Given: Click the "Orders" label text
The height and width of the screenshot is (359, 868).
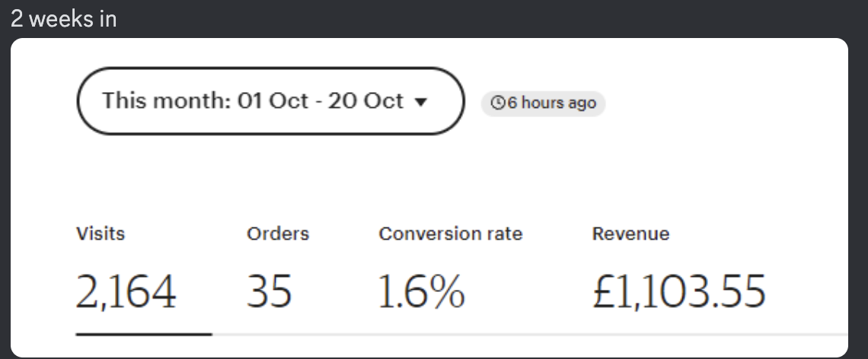Looking at the screenshot, I should click(x=278, y=234).
